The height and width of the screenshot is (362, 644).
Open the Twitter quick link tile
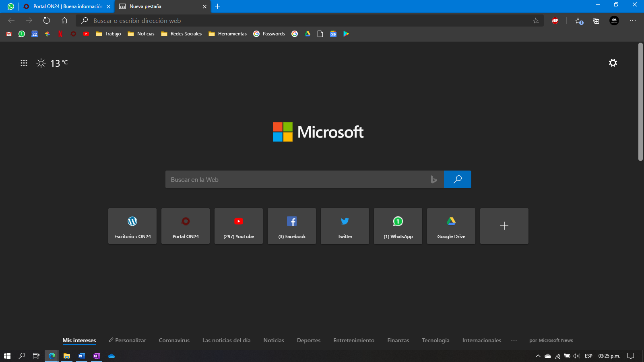click(x=345, y=226)
